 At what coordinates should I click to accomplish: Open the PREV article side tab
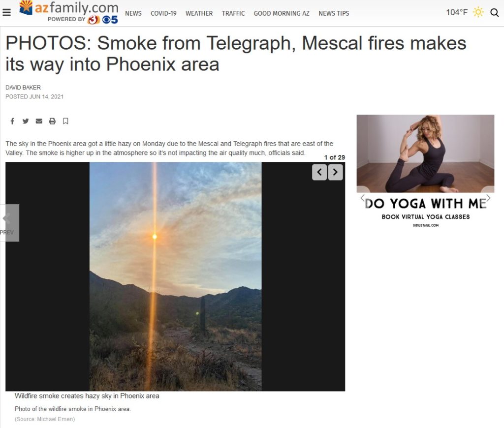[9, 223]
